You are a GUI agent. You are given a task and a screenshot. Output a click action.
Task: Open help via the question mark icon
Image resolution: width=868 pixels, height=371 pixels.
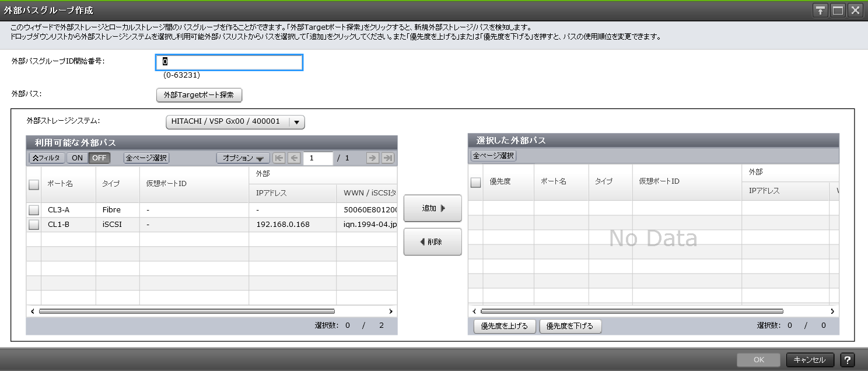(x=848, y=360)
